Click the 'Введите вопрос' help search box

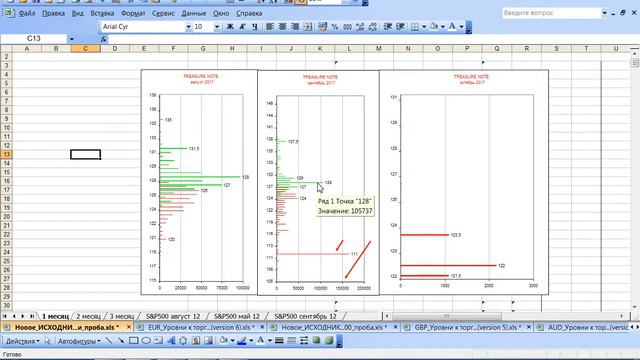[x=551, y=13]
